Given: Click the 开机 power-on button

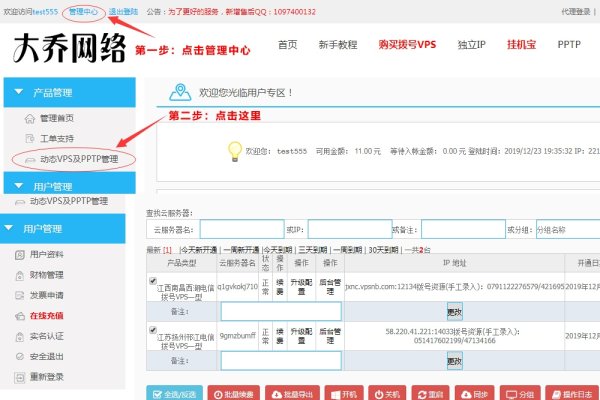Looking at the screenshot, I should pos(344,393).
